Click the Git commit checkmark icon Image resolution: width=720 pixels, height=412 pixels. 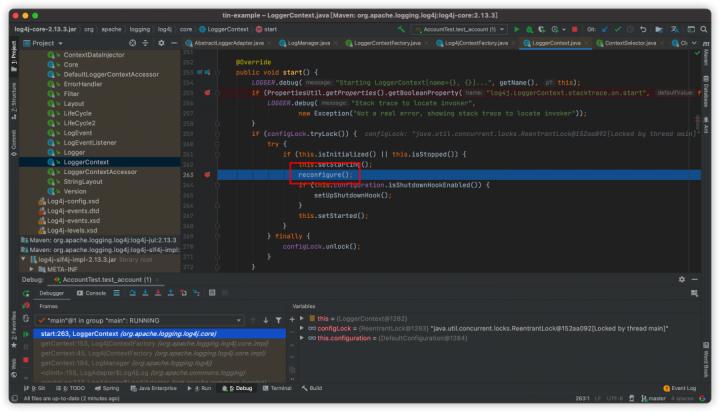[x=618, y=29]
